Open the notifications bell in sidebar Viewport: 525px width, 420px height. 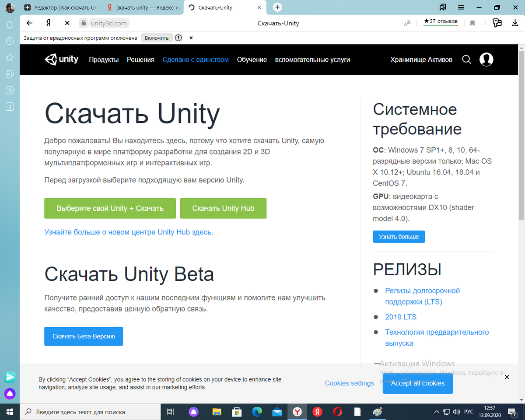coord(10,25)
